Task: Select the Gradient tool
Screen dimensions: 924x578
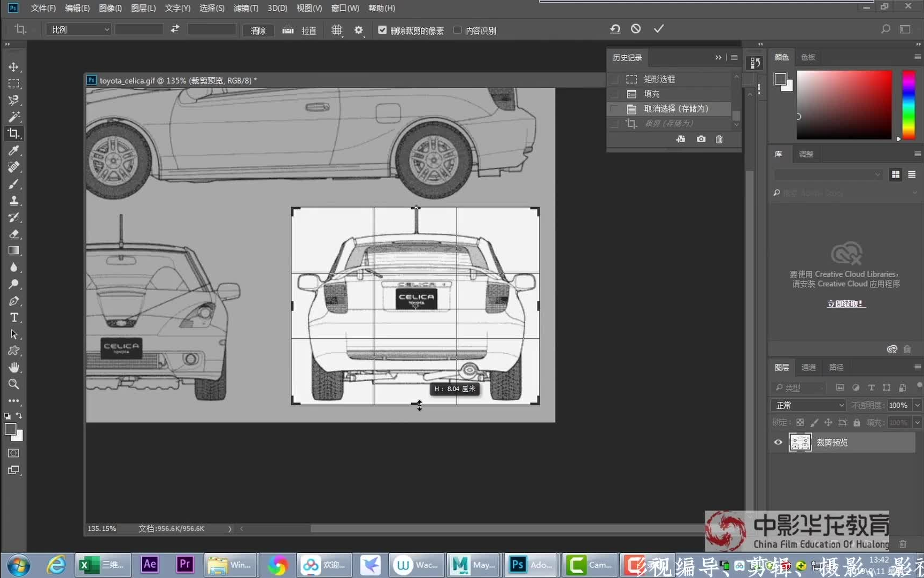Action: (14, 250)
